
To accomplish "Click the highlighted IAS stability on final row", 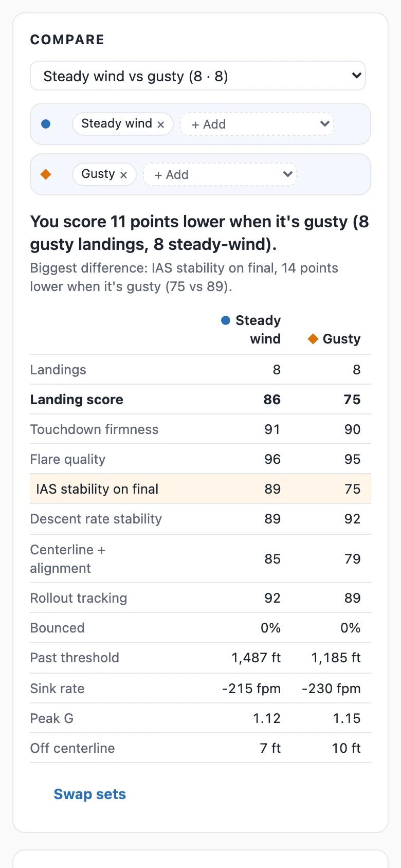I will point(200,489).
